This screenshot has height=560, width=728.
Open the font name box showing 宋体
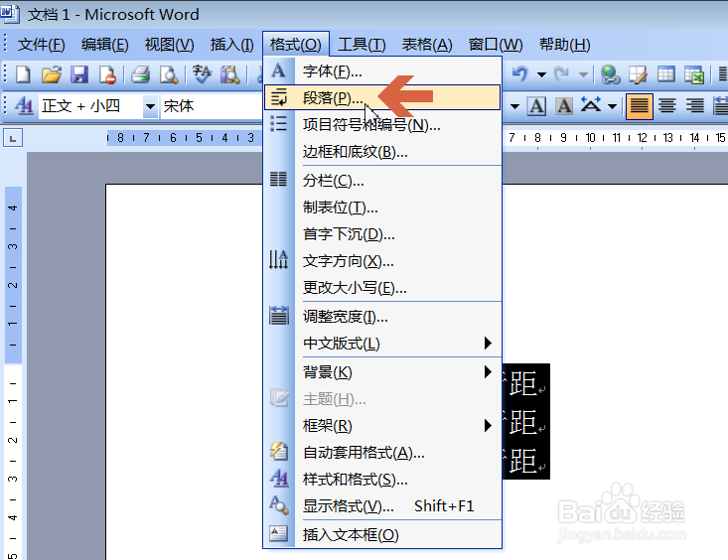point(212,106)
